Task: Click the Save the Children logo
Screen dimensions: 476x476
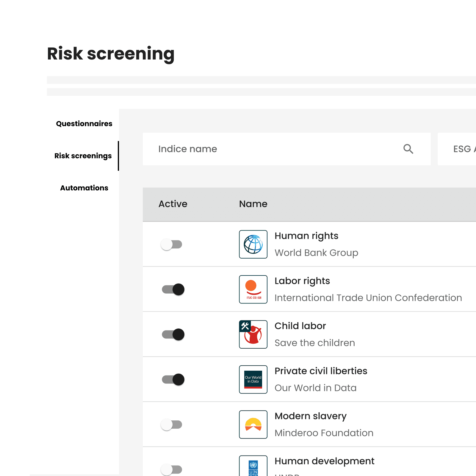Action: click(253, 334)
